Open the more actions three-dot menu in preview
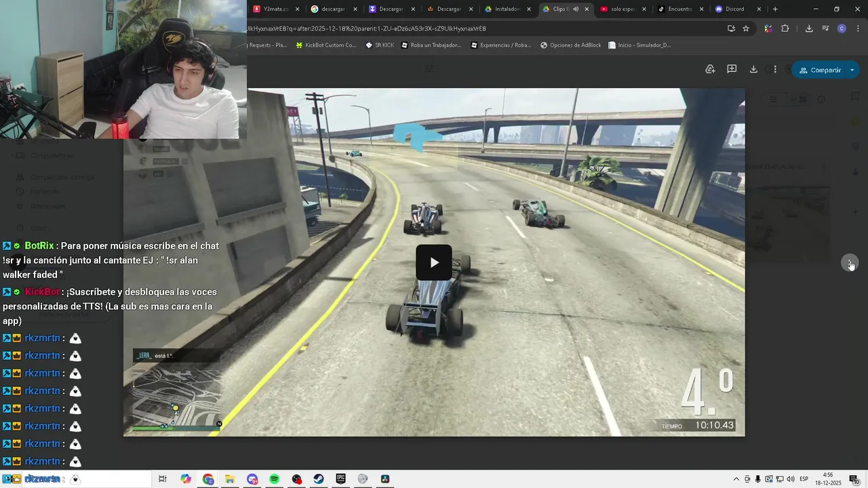The image size is (868, 488). (x=774, y=69)
